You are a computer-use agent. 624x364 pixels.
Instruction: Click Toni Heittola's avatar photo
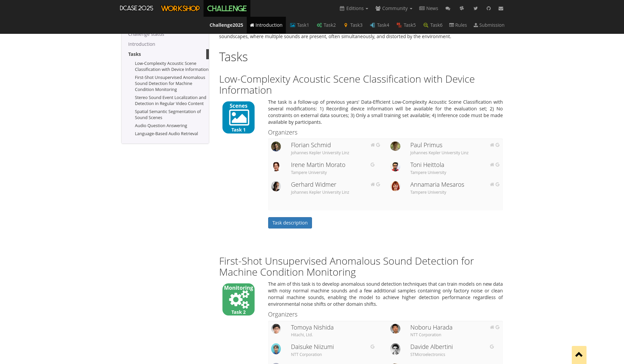pyautogui.click(x=395, y=166)
